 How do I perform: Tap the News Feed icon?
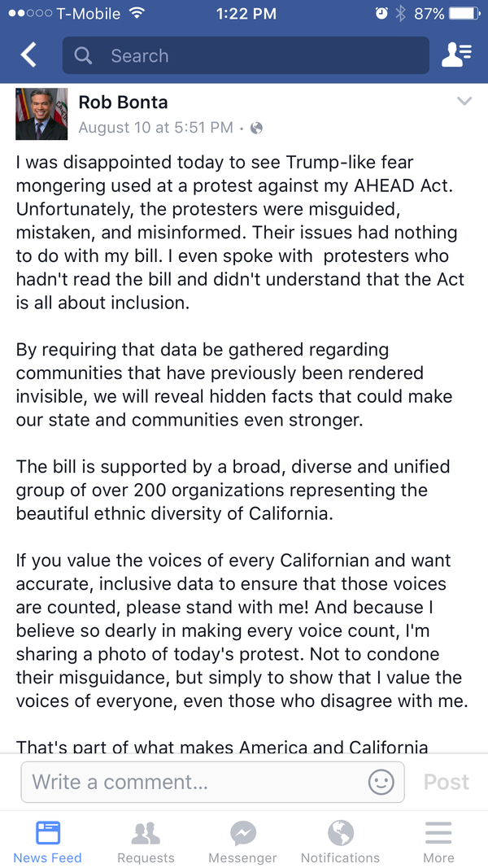pos(48,833)
